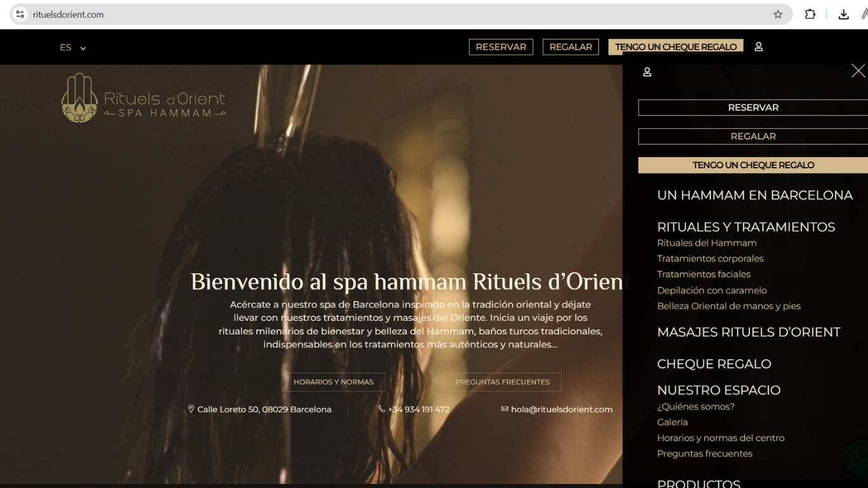
Task: Click PREGUNTAS FRECUENTES button on hero
Action: click(503, 382)
